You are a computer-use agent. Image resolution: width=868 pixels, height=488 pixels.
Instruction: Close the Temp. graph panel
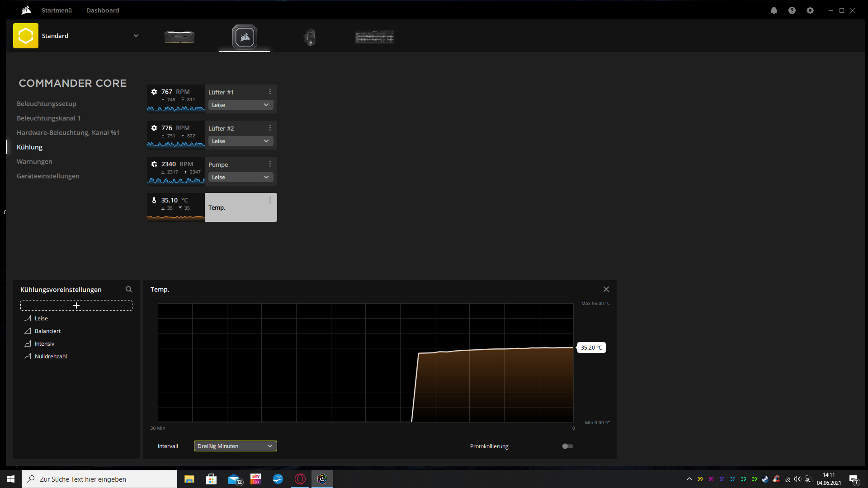606,289
